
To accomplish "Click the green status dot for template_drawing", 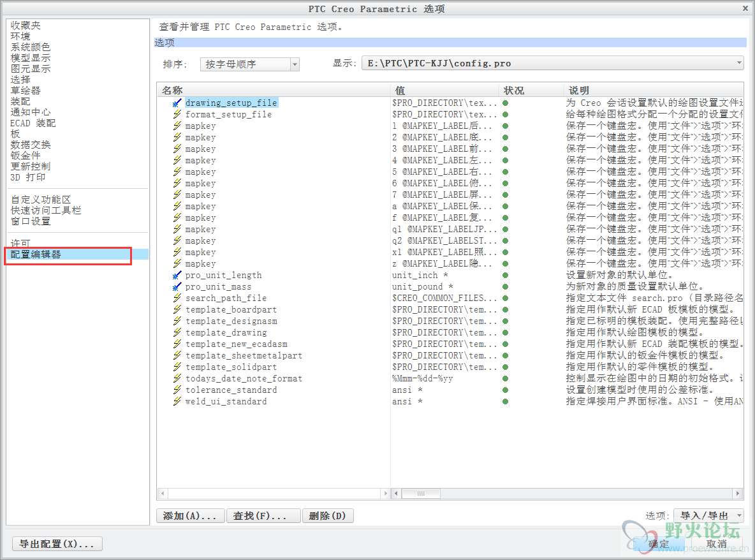I will click(x=506, y=333).
